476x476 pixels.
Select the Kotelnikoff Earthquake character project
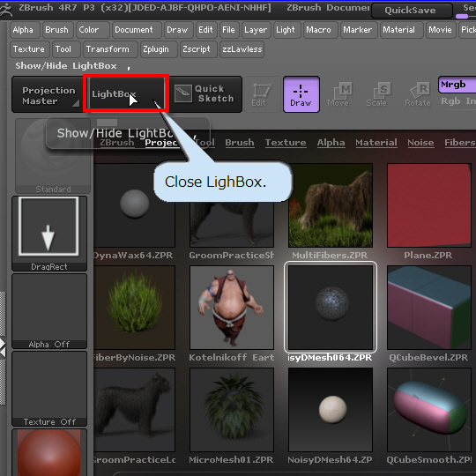pos(232,308)
